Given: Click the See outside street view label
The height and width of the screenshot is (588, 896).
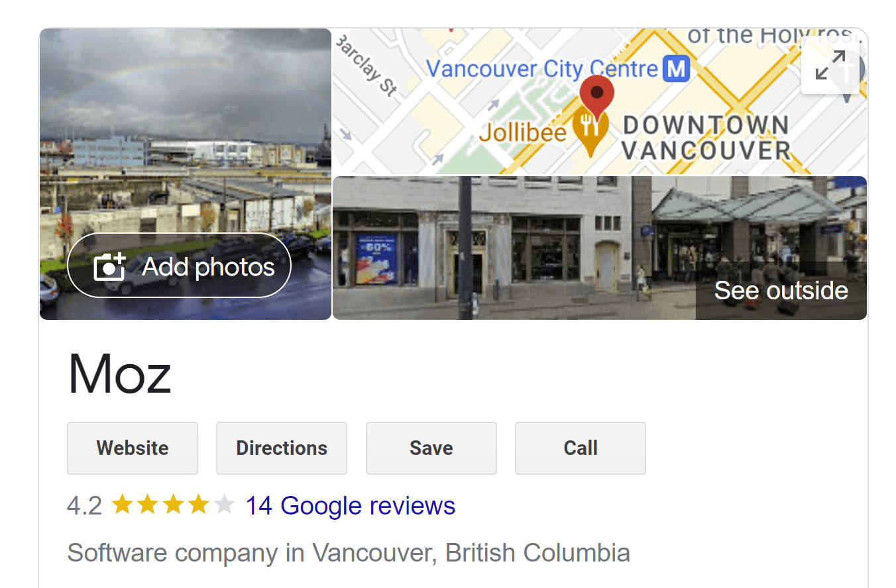Looking at the screenshot, I should point(781,291).
